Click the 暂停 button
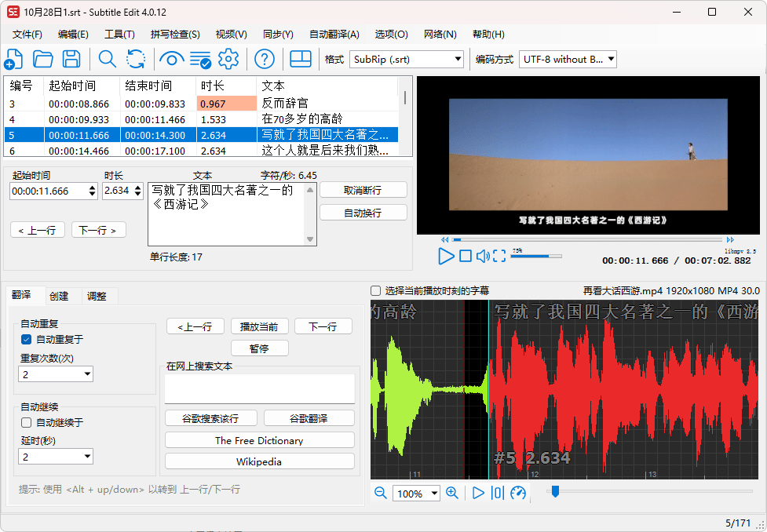Screen dimensions: 767x532 pos(259,348)
